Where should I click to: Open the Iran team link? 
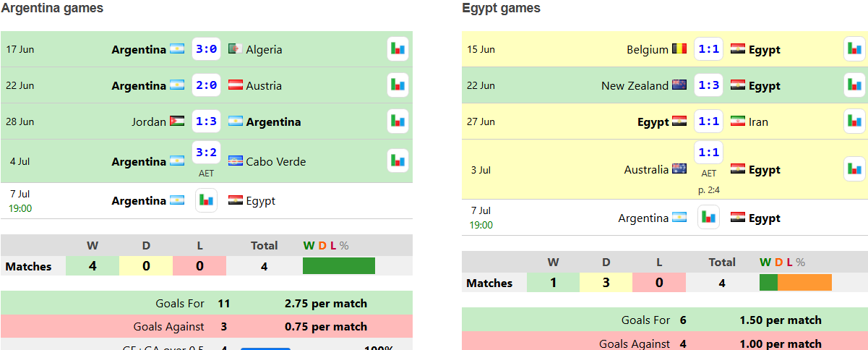coord(758,121)
